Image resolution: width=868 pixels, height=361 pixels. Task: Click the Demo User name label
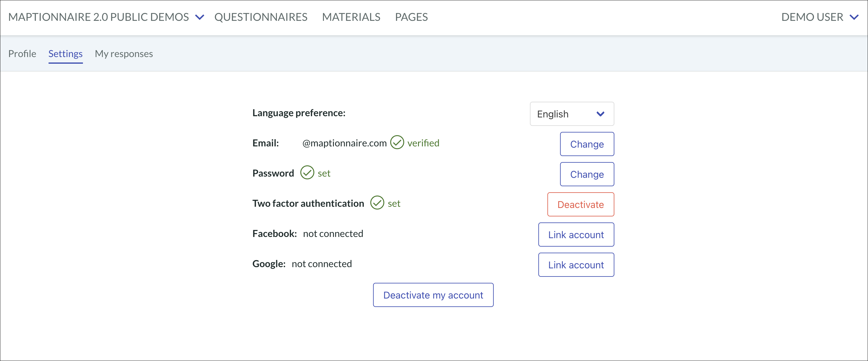coord(812,17)
